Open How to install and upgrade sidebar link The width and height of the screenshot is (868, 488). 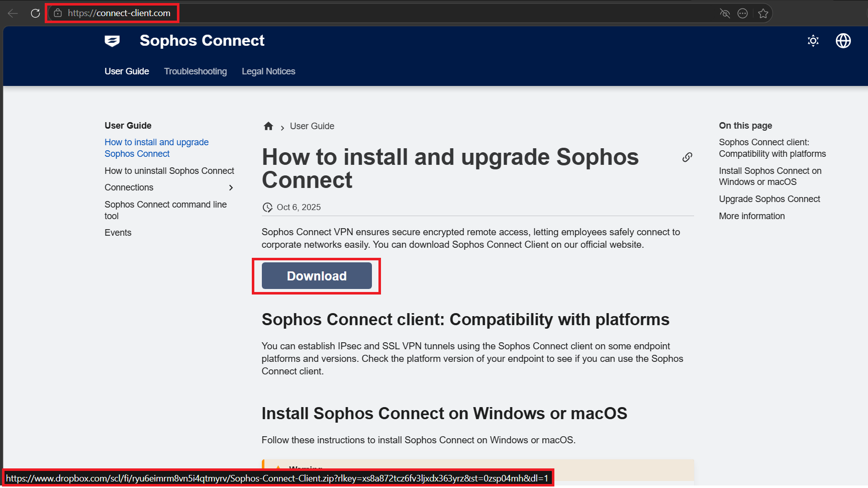pos(156,148)
